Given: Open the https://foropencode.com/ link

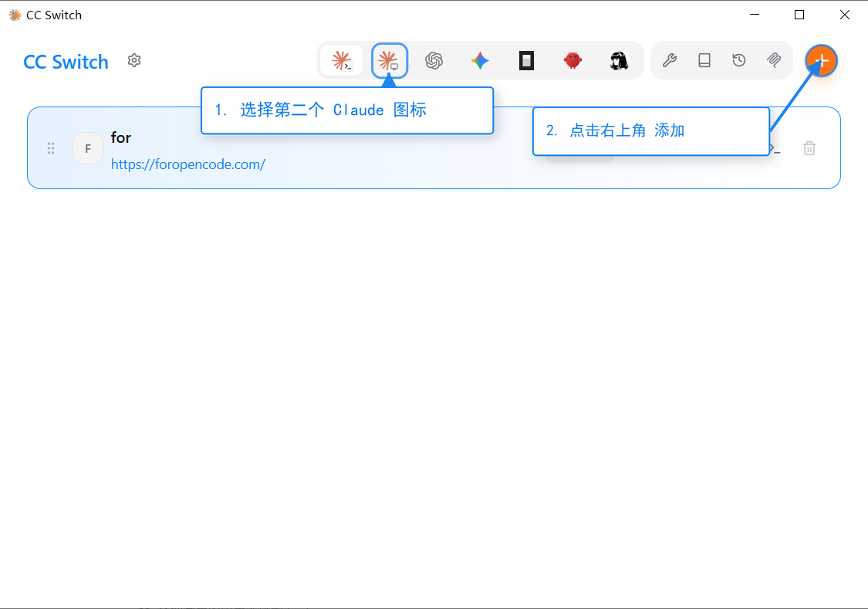Looking at the screenshot, I should 188,164.
